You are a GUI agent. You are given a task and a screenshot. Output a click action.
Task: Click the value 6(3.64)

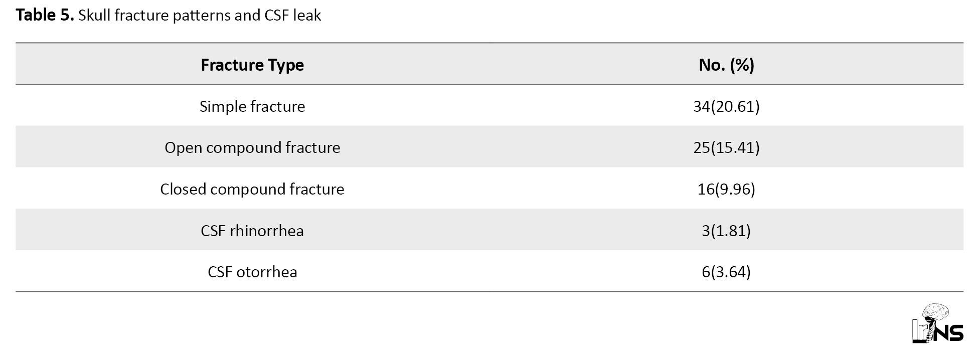726,272
